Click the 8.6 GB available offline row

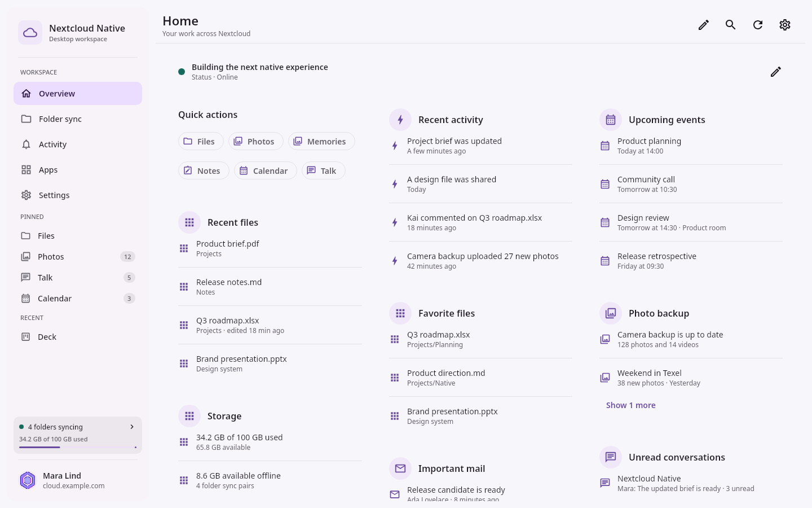click(270, 480)
